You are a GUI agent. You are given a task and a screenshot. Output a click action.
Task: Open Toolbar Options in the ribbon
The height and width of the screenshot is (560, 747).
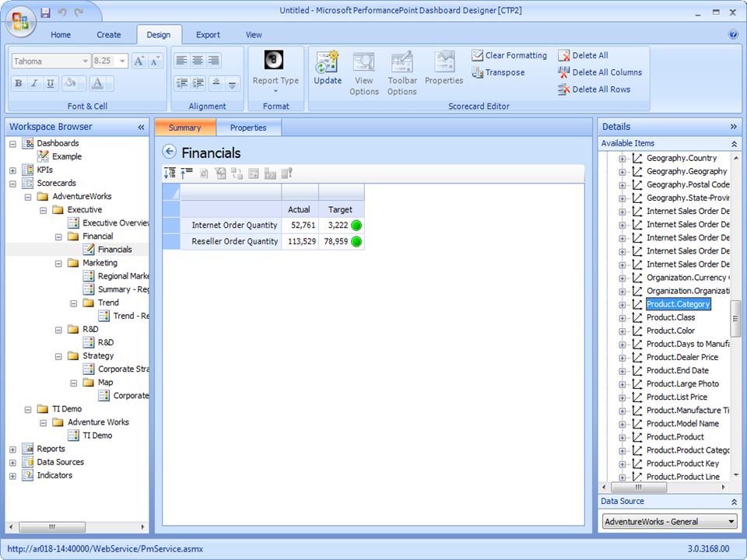coord(402,73)
